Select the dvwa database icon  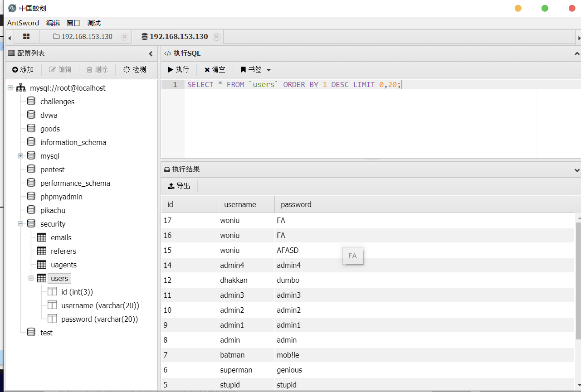pyautogui.click(x=31, y=115)
